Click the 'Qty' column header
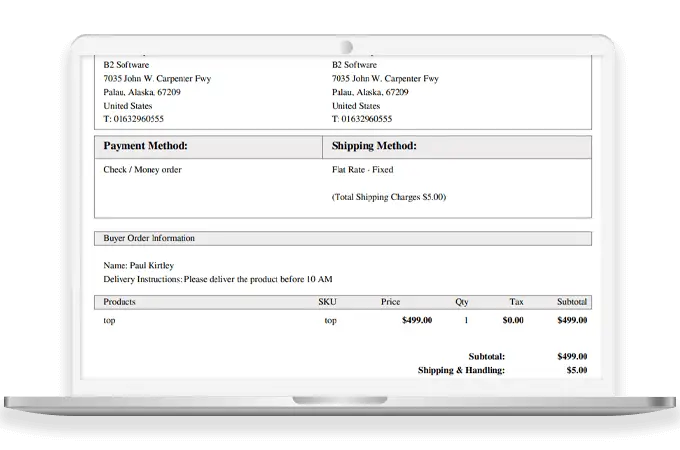Image resolution: width=680 pixels, height=450 pixels. click(462, 303)
